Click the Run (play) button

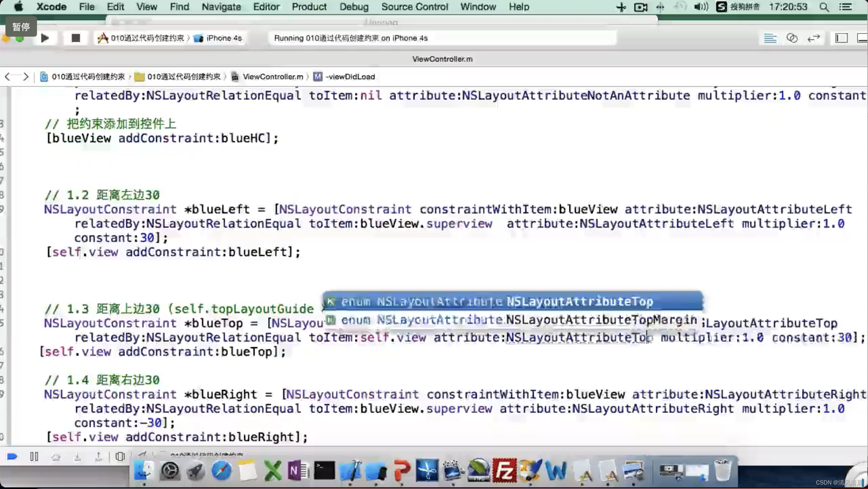[x=45, y=38]
